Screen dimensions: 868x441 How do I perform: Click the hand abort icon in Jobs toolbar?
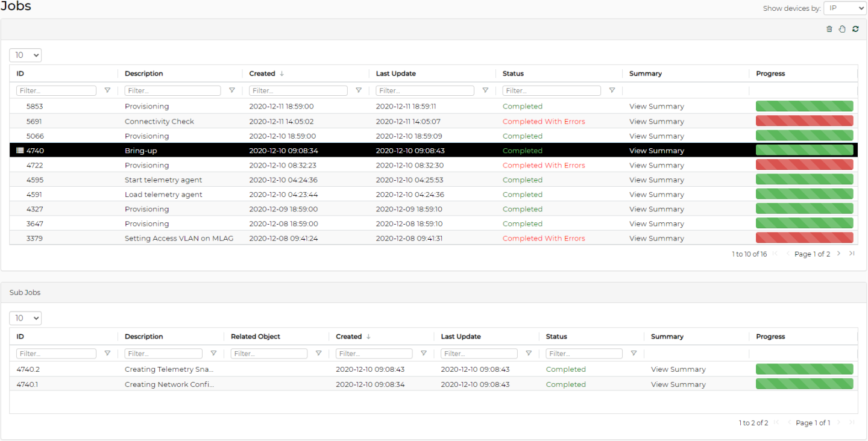click(x=842, y=29)
